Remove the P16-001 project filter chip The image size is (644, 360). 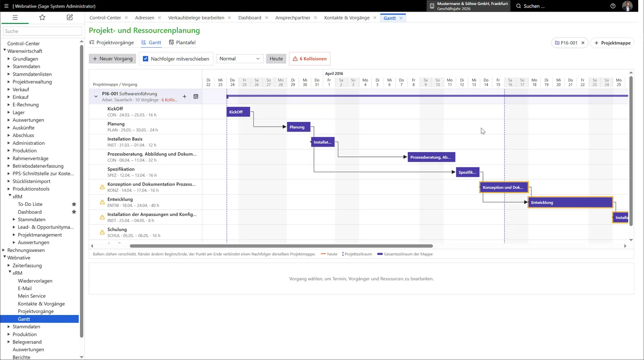pyautogui.click(x=583, y=43)
